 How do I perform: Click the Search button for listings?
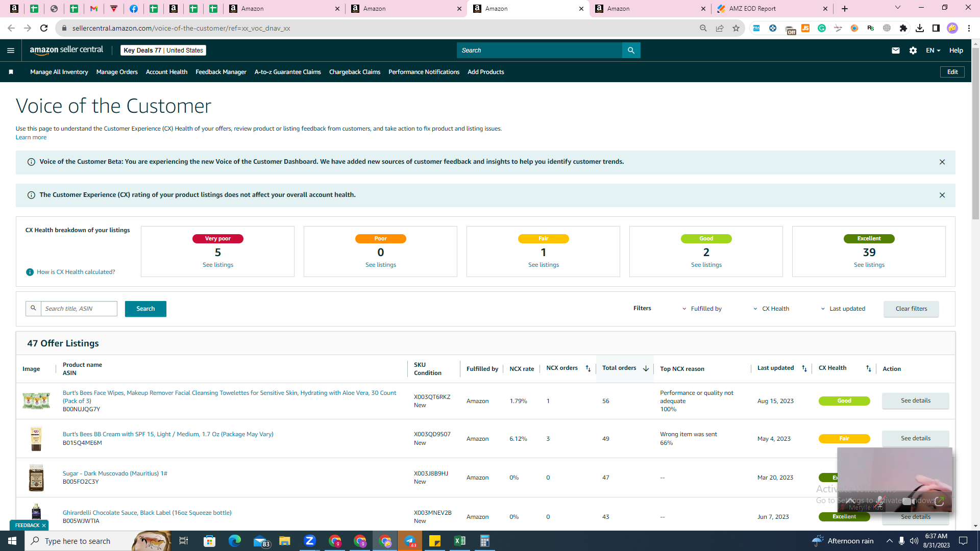click(145, 309)
